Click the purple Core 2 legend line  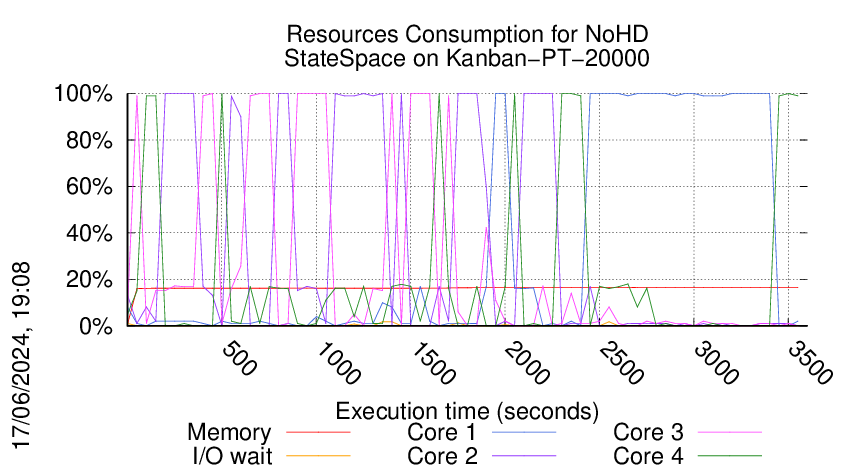coord(524,456)
